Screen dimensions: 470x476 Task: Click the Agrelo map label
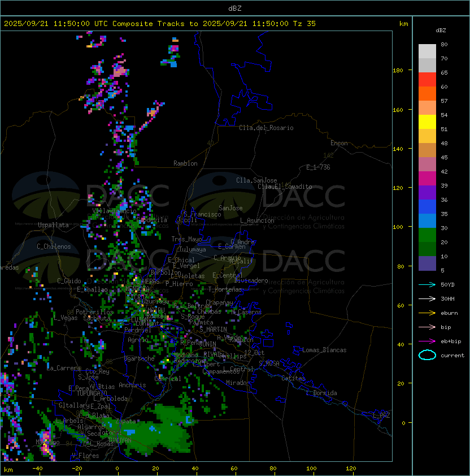138,340
